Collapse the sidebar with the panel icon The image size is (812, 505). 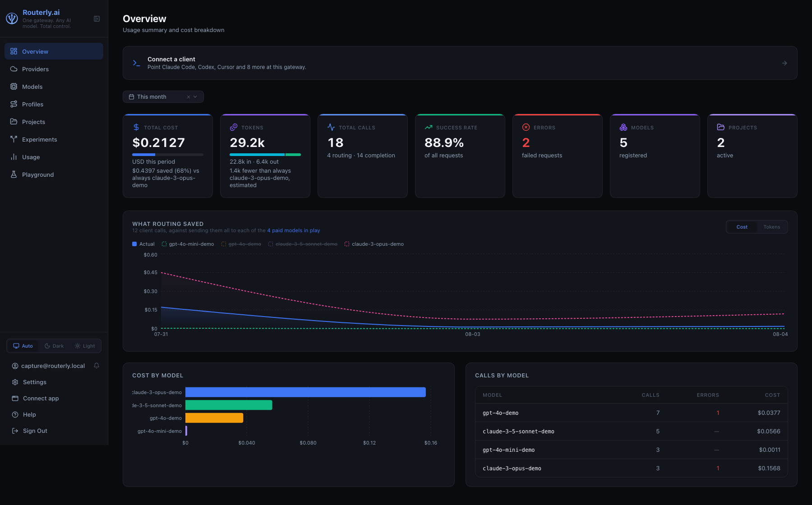(97, 18)
